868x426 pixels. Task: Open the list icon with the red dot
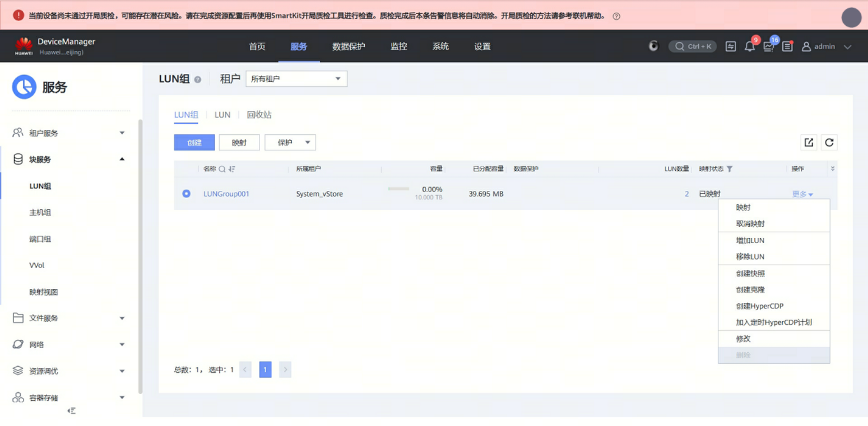787,46
